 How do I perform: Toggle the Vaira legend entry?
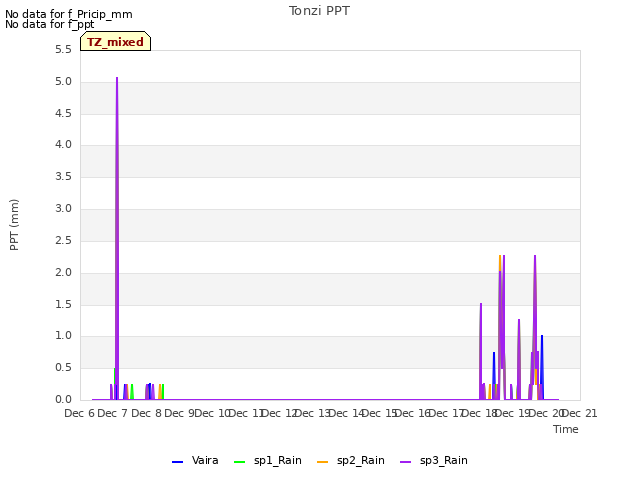point(195,461)
